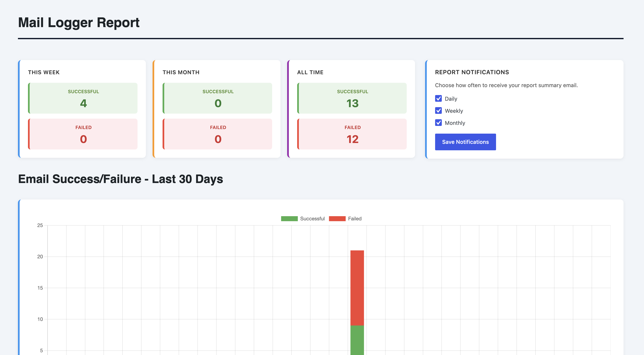Screen dimensions: 644x355
Task: Click the y-axis label 25
Action: (x=40, y=225)
